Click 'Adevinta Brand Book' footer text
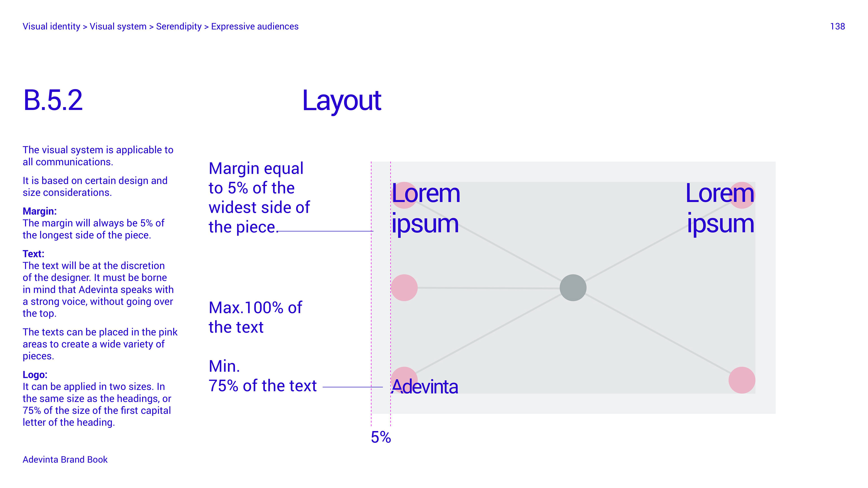Image resolution: width=868 pixels, height=488 pixels. pos(65,460)
